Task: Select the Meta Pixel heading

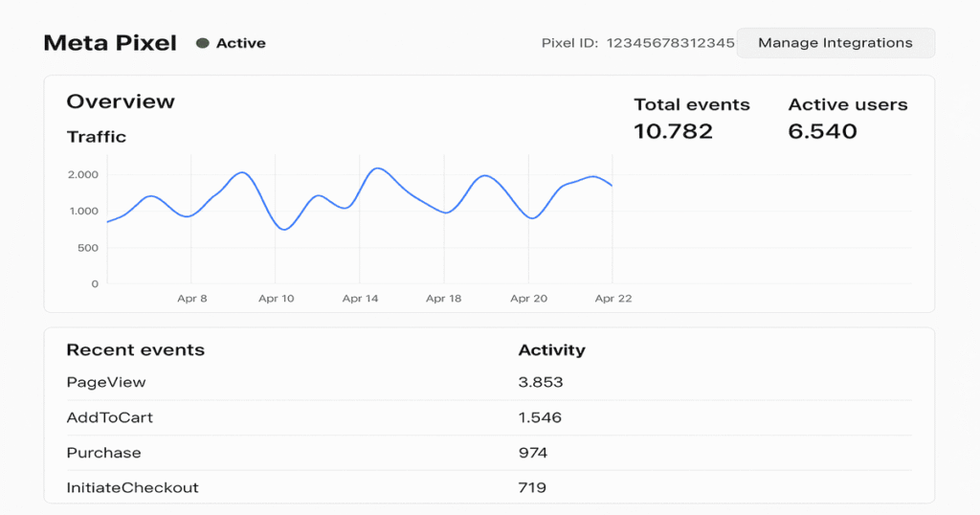Action: [x=110, y=43]
